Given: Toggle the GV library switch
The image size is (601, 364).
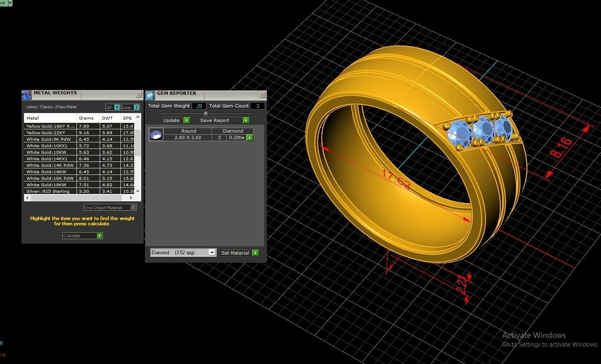Looking at the screenshot, I should (x=113, y=107).
